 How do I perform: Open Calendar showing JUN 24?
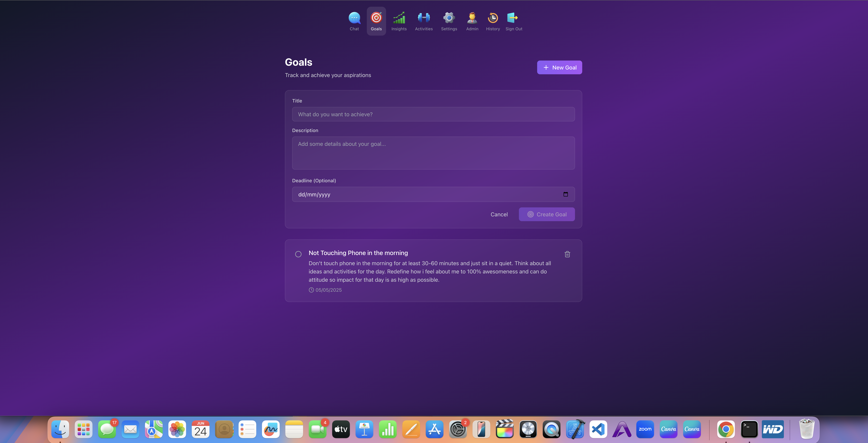(200, 429)
